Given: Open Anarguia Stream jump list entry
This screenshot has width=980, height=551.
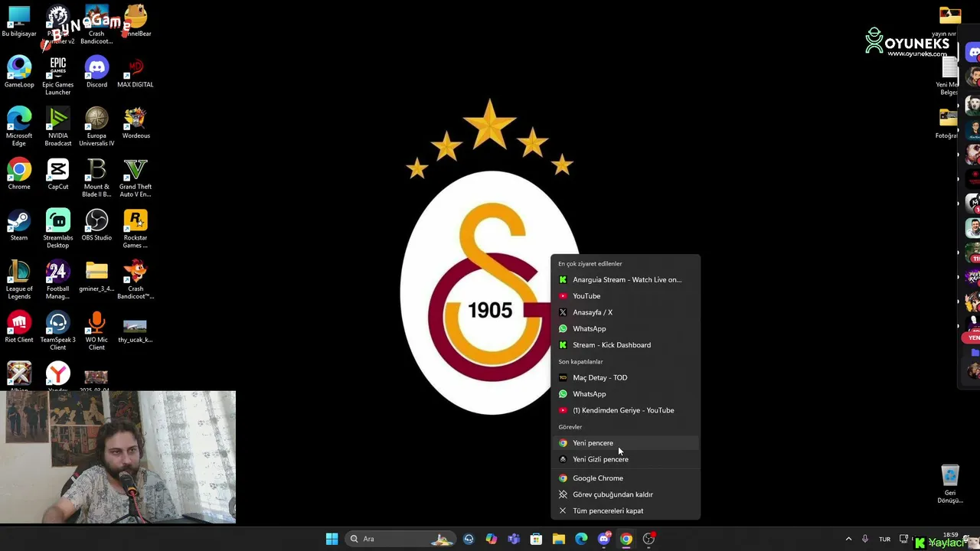Looking at the screenshot, I should click(x=626, y=279).
